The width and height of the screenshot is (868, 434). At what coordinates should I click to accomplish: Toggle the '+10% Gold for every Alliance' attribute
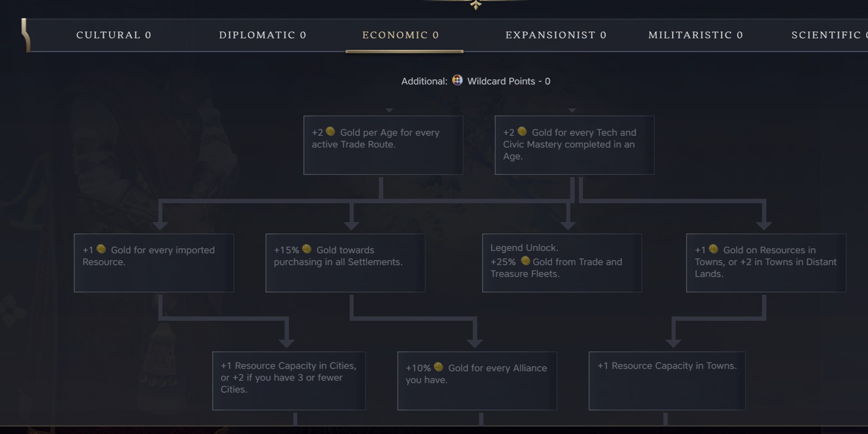(477, 380)
